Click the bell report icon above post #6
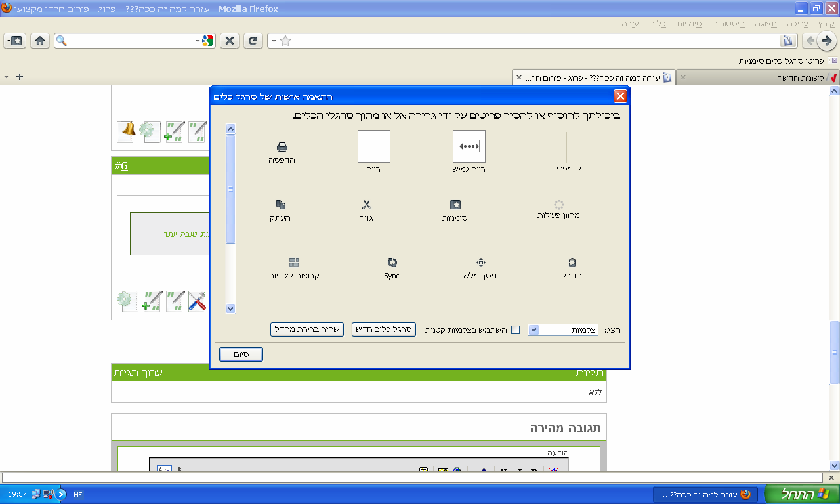Viewport: 840px width, 504px height. click(127, 131)
